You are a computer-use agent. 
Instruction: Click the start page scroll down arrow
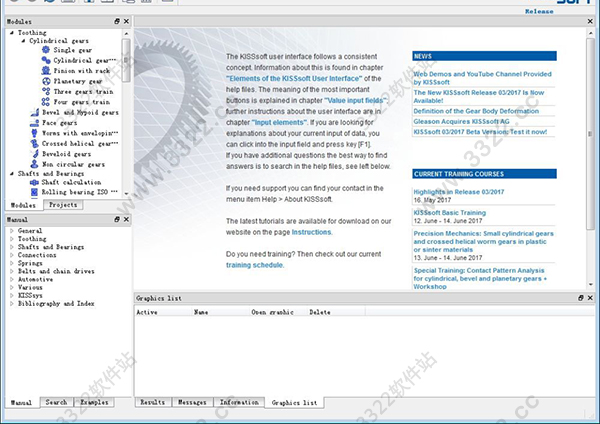(x=590, y=284)
